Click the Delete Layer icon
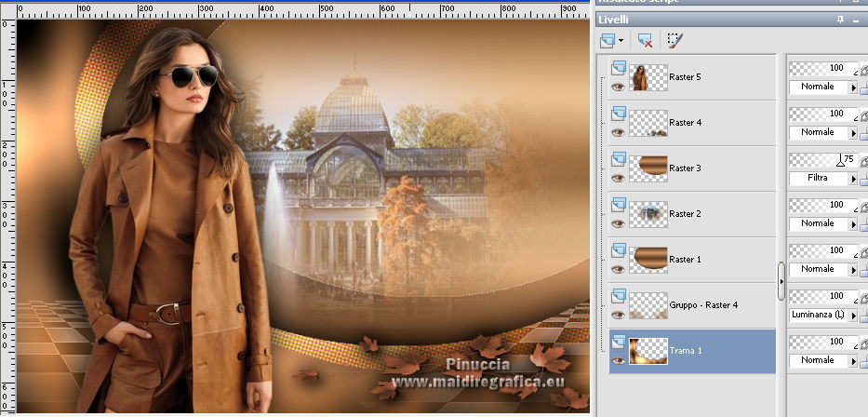The height and width of the screenshot is (417, 868). tap(645, 40)
